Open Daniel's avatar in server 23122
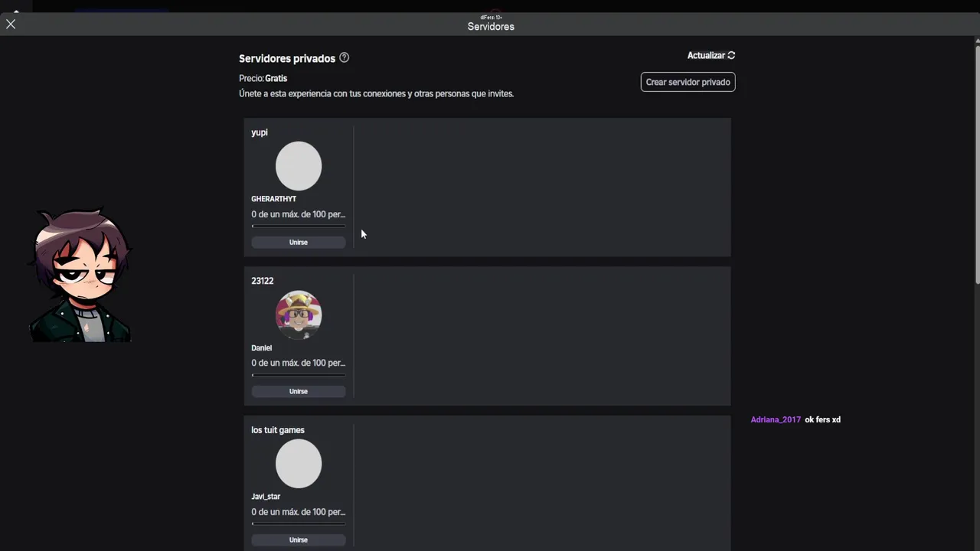 point(299,315)
